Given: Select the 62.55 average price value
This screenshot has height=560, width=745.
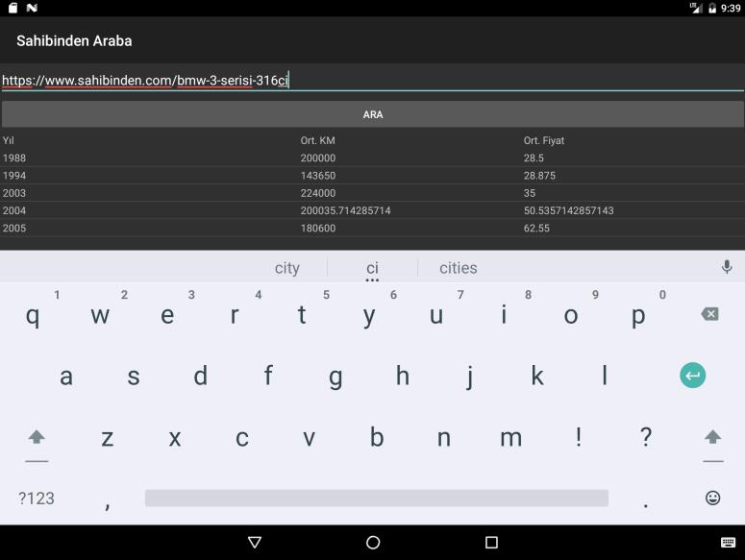Looking at the screenshot, I should 536,229.
